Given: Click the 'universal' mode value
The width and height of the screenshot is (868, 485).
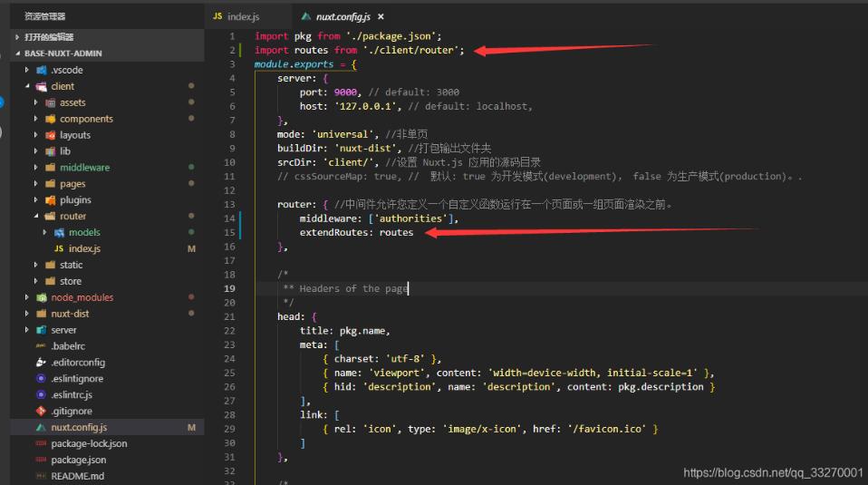Looking at the screenshot, I should pyautogui.click(x=342, y=134).
